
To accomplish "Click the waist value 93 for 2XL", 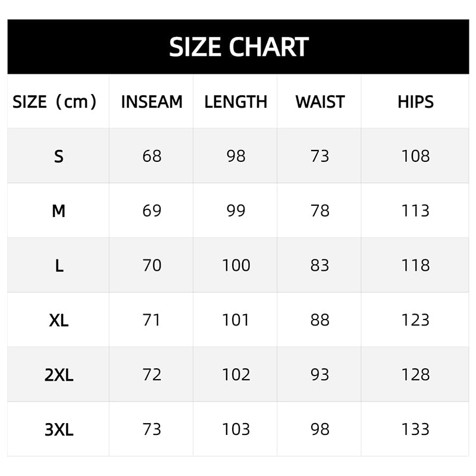I will pos(320,375).
